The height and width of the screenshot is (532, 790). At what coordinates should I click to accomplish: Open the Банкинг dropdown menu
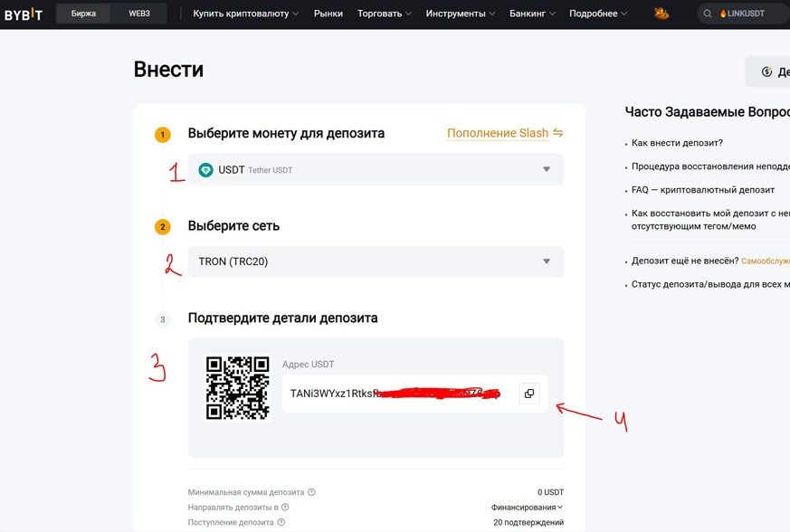point(532,14)
